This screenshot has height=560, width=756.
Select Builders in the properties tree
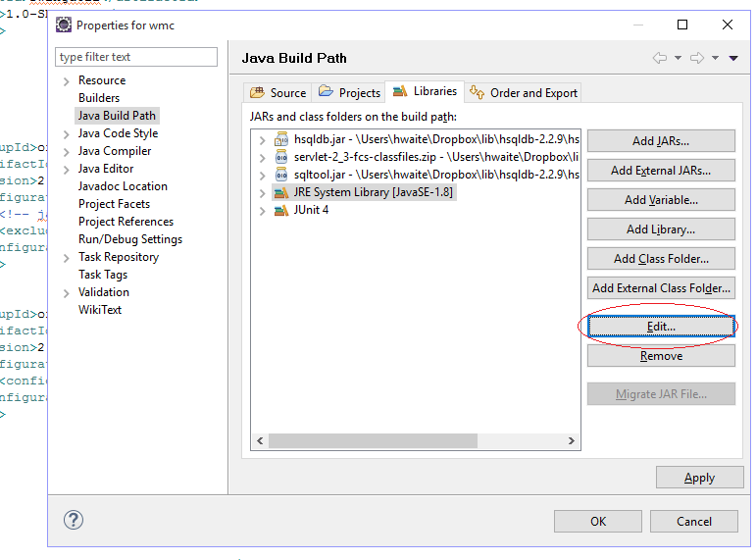[99, 98]
